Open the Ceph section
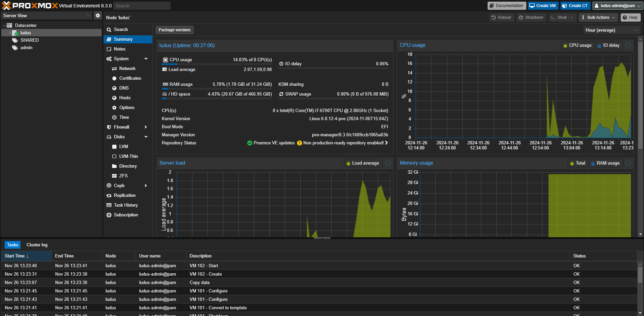 click(128, 186)
